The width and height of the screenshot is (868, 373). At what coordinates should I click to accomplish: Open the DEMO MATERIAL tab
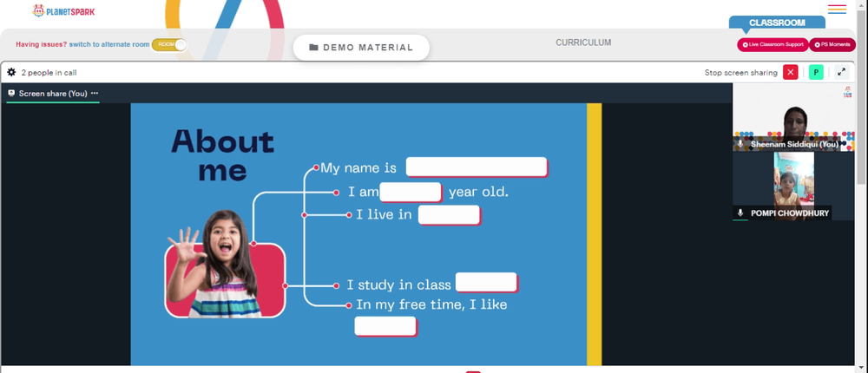pos(361,48)
